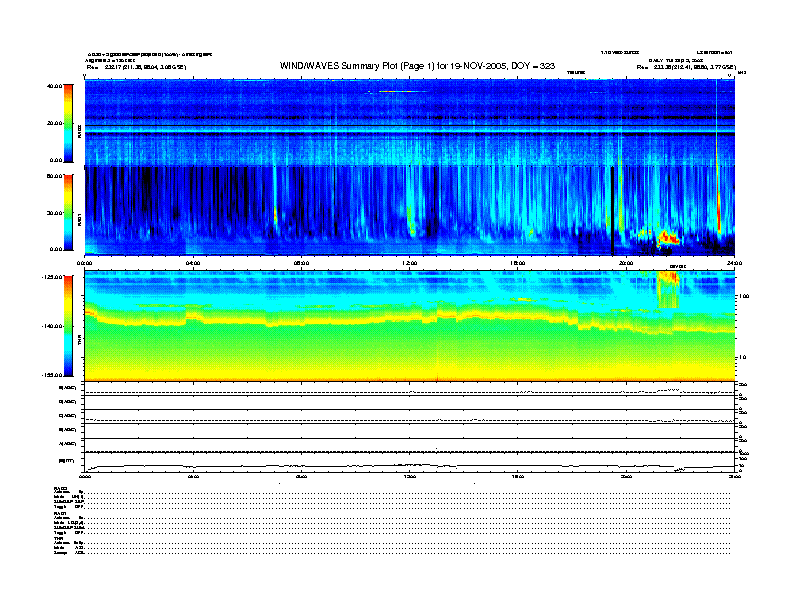This screenshot has width=792, height=612.
Task: Click the 04:00 time tick under RAD1
Action: [193, 263]
